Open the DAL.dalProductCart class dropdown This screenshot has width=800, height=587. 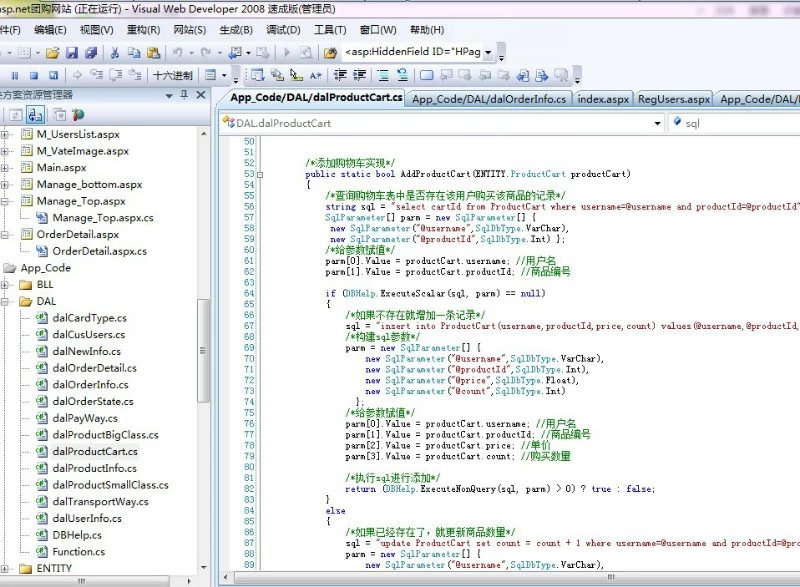pos(658,123)
